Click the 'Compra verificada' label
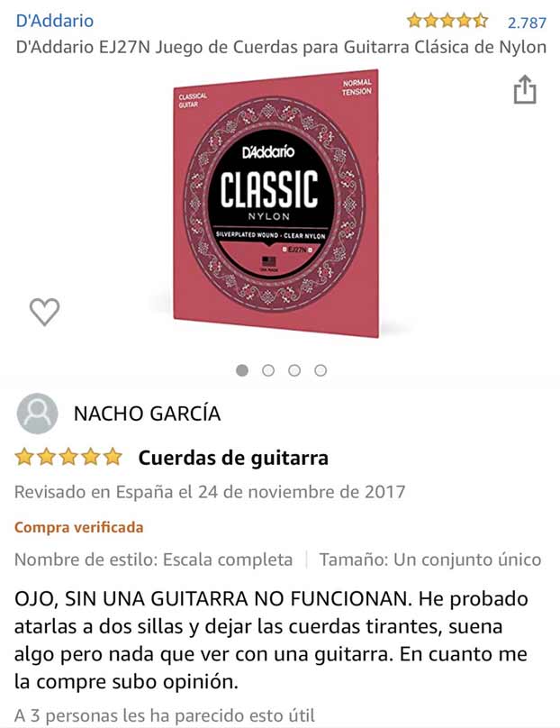The width and height of the screenshot is (560, 728). coord(79,527)
